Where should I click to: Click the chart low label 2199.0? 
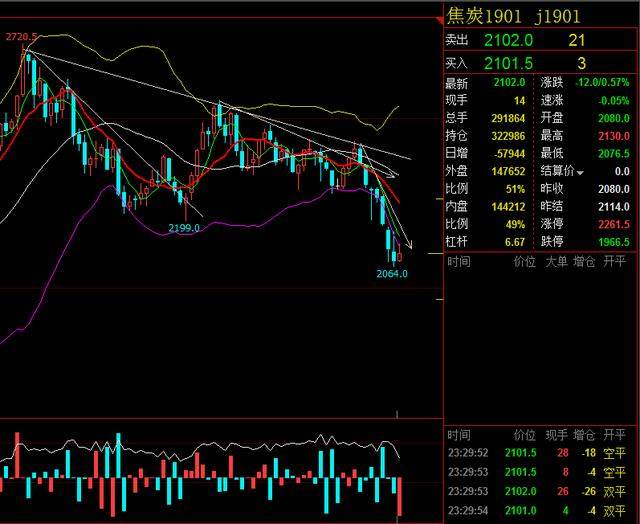point(184,228)
